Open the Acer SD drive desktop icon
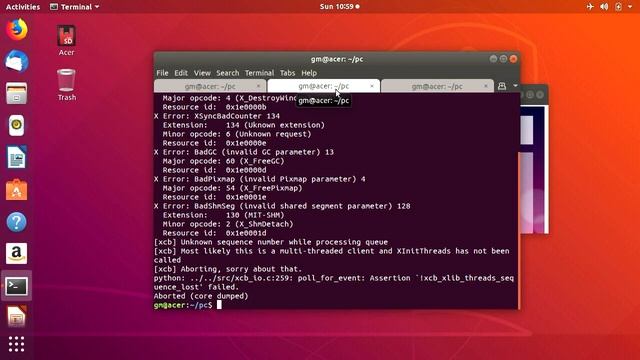 (66, 40)
